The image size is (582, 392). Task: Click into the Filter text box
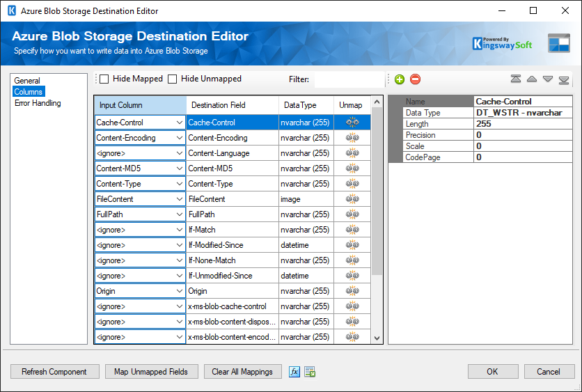[x=349, y=79]
